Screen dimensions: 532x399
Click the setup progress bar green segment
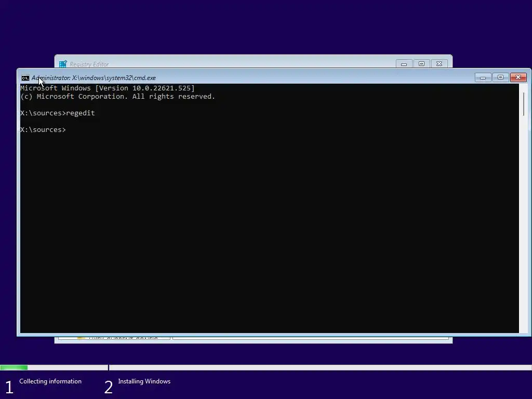click(14, 367)
